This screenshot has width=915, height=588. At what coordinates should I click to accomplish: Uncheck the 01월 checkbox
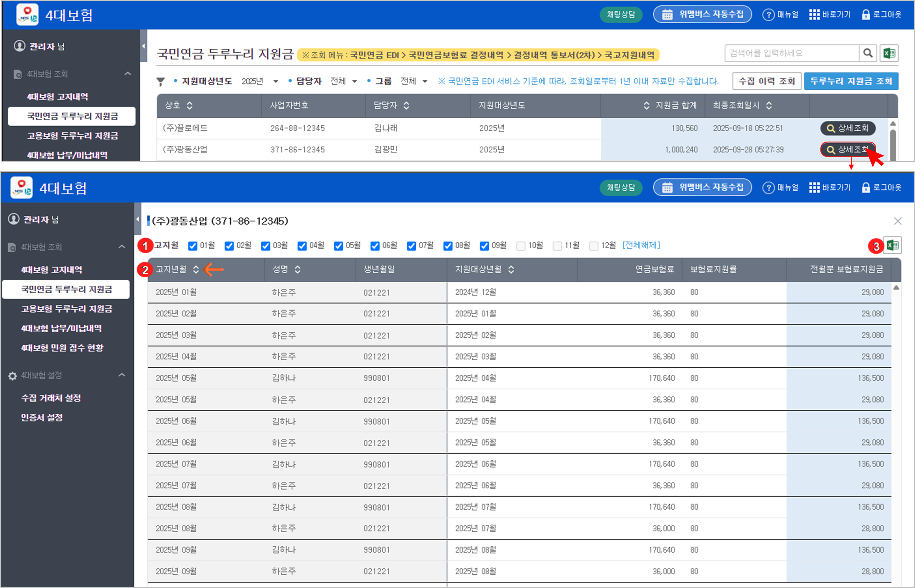pyautogui.click(x=192, y=246)
